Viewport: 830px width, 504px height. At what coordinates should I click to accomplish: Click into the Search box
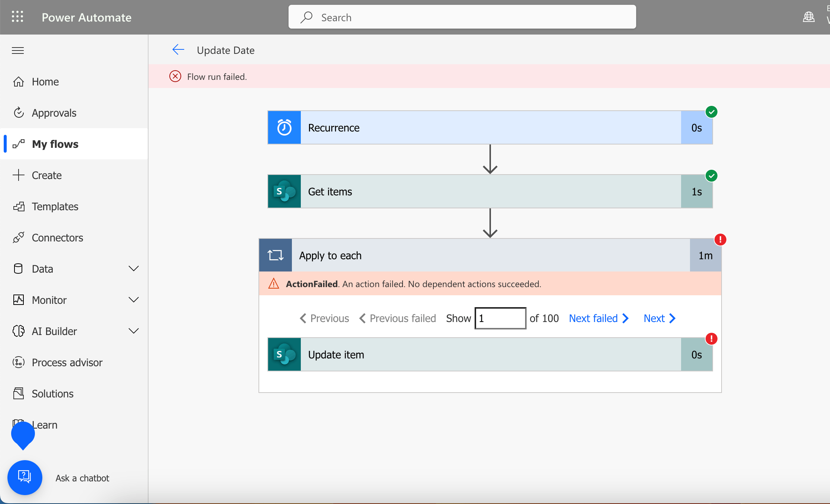pyautogui.click(x=462, y=17)
